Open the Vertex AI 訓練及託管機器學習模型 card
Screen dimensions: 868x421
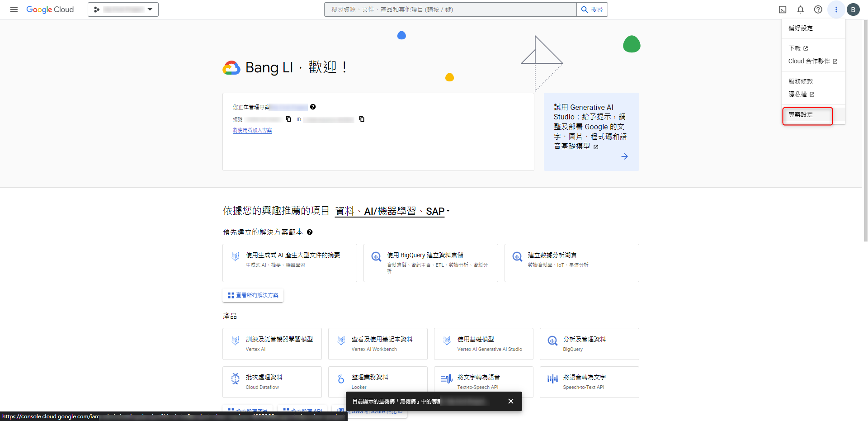[272, 344]
